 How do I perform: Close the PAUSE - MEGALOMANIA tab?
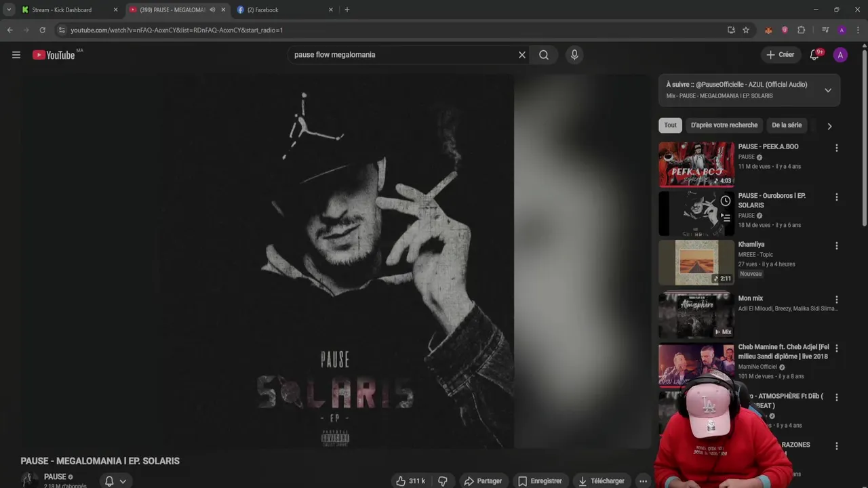[223, 9]
